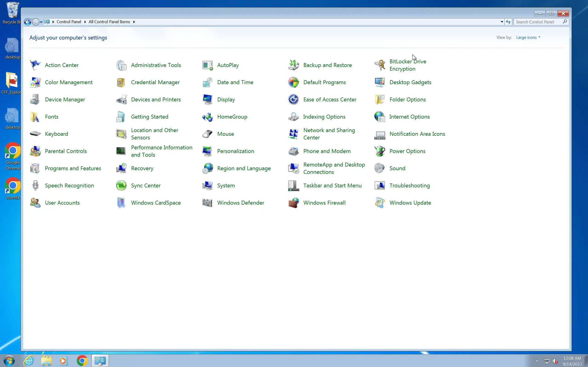
Task: Open Internet Explorer from the taskbar
Action: click(29, 361)
